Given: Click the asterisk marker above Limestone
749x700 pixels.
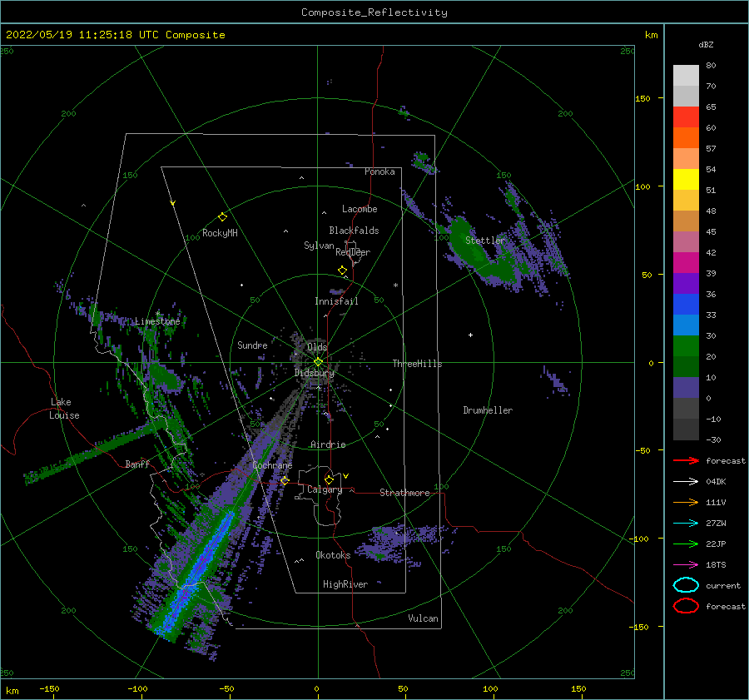Looking at the screenshot, I should 157,314.
